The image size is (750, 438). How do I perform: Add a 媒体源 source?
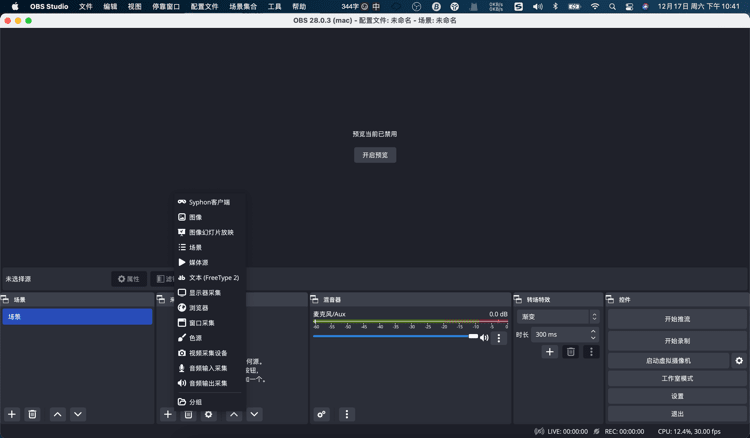coord(210,263)
